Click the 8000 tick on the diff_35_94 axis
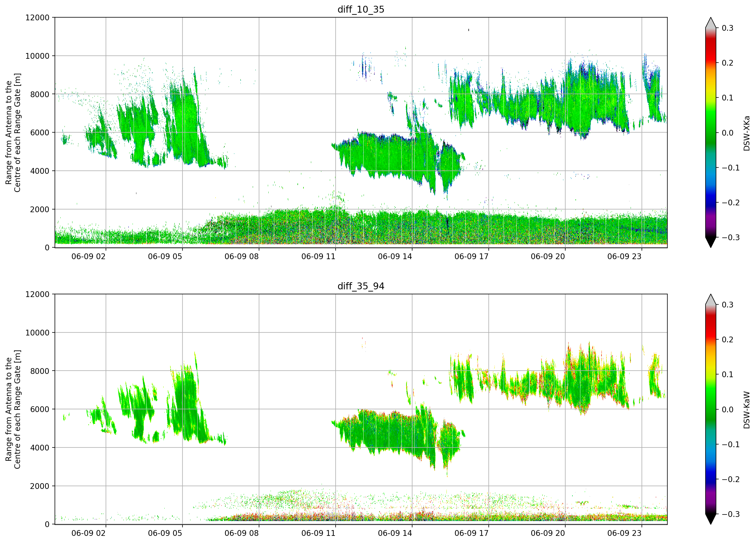Viewport: 756px width, 543px height. 40,371
